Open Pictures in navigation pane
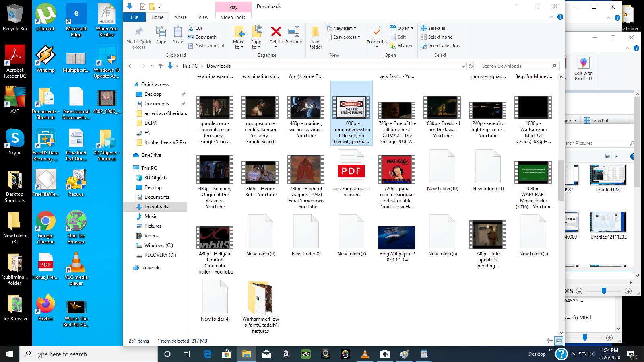Viewport: 644px width, 362px height. point(153,226)
